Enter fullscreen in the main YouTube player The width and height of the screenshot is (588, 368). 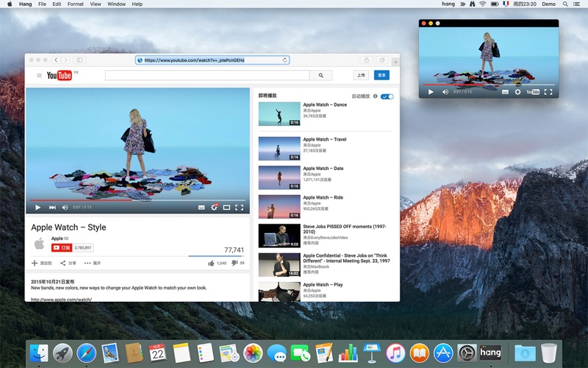(x=239, y=208)
